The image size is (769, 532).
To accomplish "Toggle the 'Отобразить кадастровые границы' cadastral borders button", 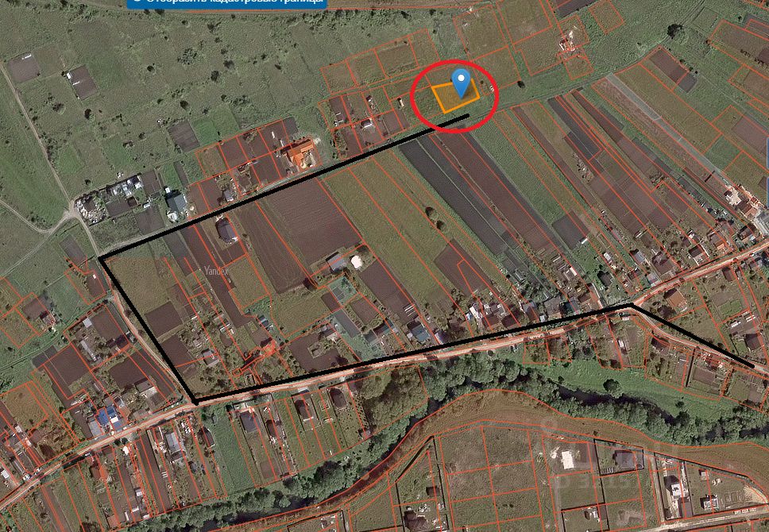I will [x=227, y=3].
